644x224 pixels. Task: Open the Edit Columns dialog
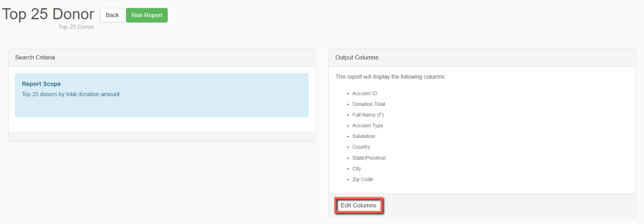[x=358, y=205]
